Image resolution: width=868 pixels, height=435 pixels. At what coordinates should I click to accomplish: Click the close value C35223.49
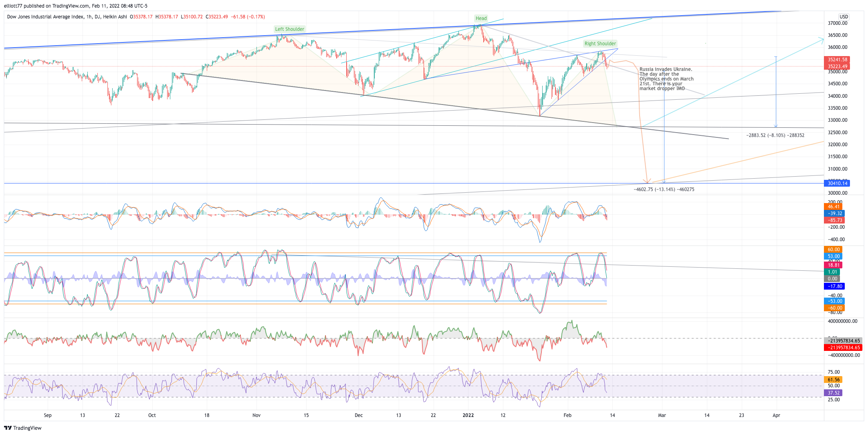pos(217,17)
